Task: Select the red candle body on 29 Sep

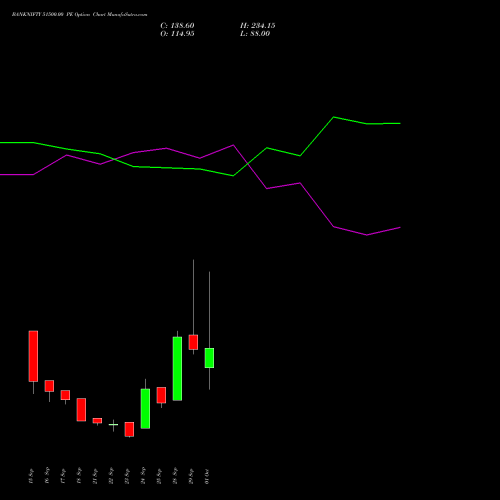Action: [193, 342]
